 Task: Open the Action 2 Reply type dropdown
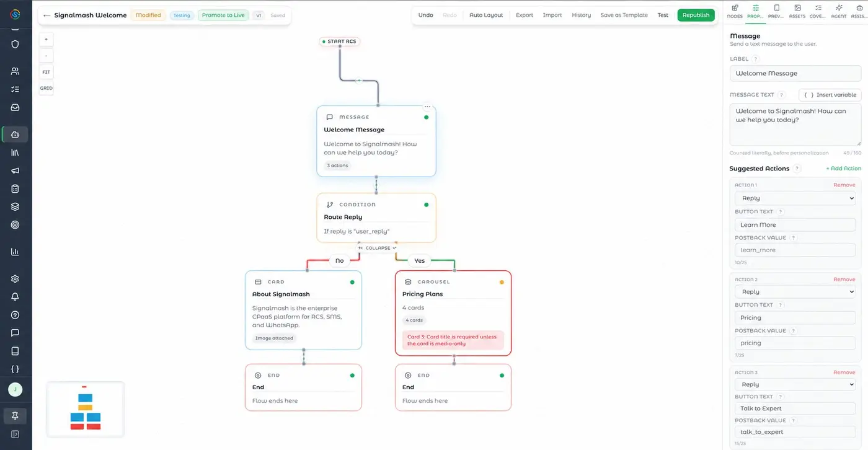795,291
